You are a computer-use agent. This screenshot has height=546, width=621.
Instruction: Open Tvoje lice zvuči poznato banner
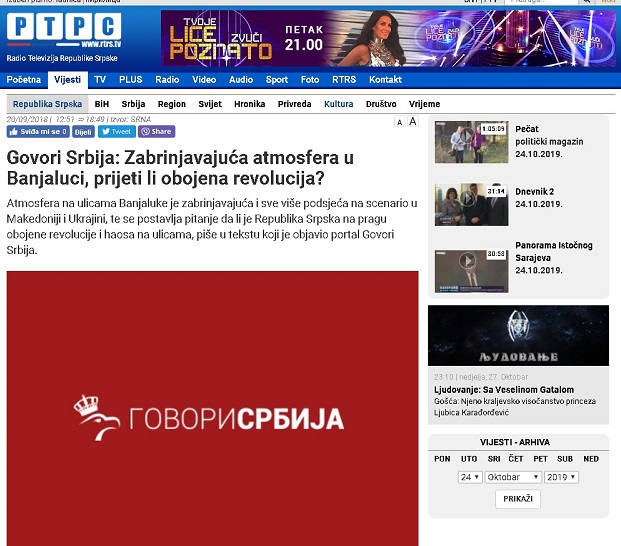pos(388,38)
